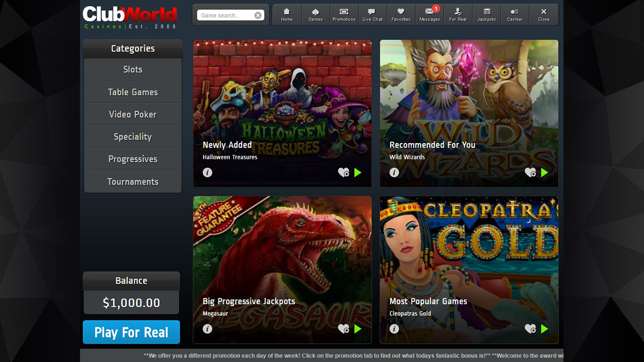
Task: Show info for Wild Wizards
Action: pyautogui.click(x=394, y=173)
